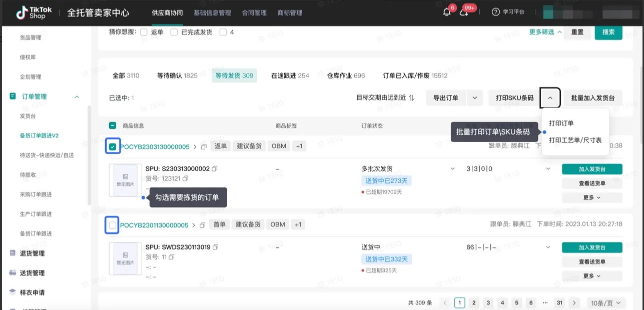Image resolution: width=644 pixels, height=310 pixels.
Task: Click 查看送货单 for SPU SWDS230113019
Action: pyautogui.click(x=592, y=261)
